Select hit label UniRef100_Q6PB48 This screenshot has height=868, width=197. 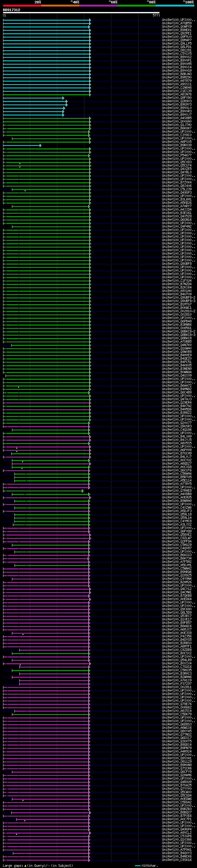pos(177,321)
